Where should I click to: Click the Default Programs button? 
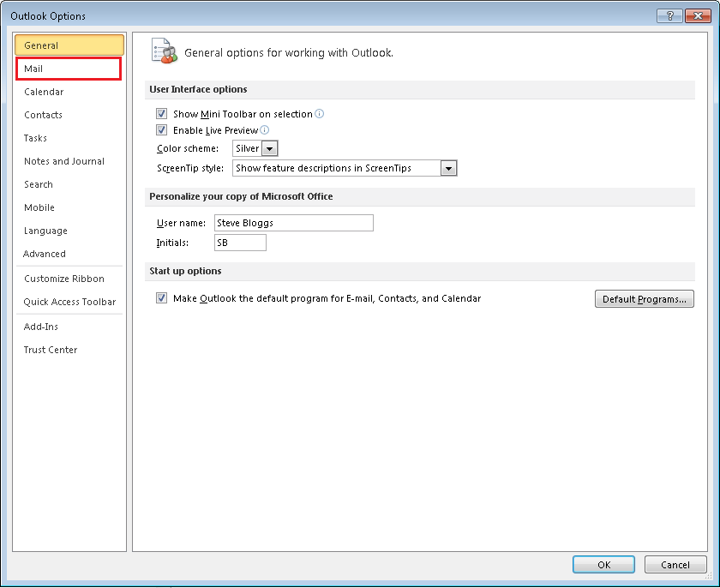(645, 299)
